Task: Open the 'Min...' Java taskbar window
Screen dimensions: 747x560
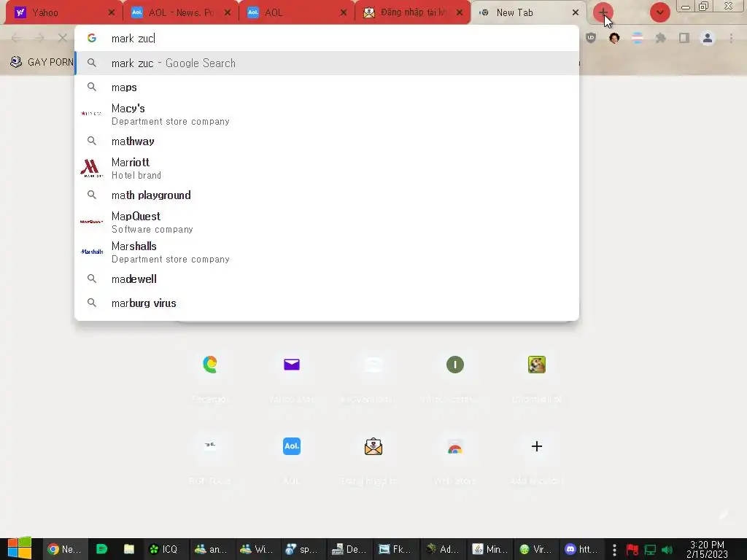Action: (x=489, y=550)
